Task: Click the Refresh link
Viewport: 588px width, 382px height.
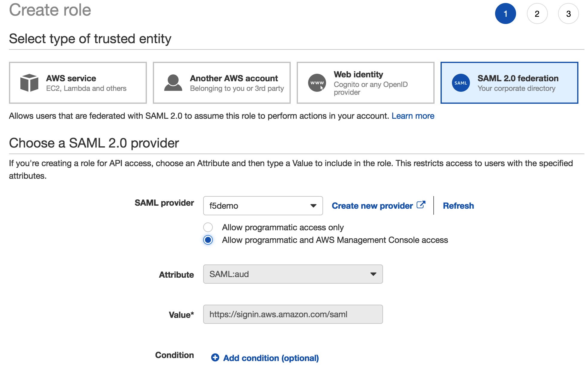Action: (458, 206)
